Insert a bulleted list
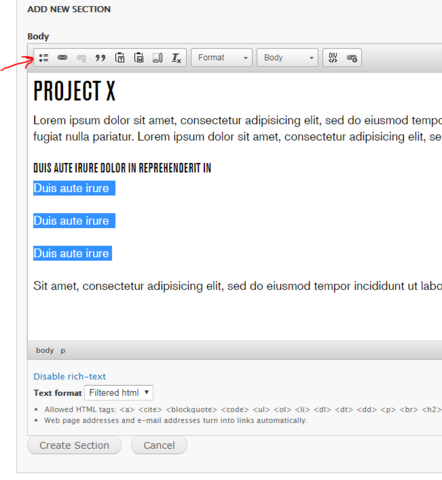This screenshot has height=480, width=442. [44, 58]
